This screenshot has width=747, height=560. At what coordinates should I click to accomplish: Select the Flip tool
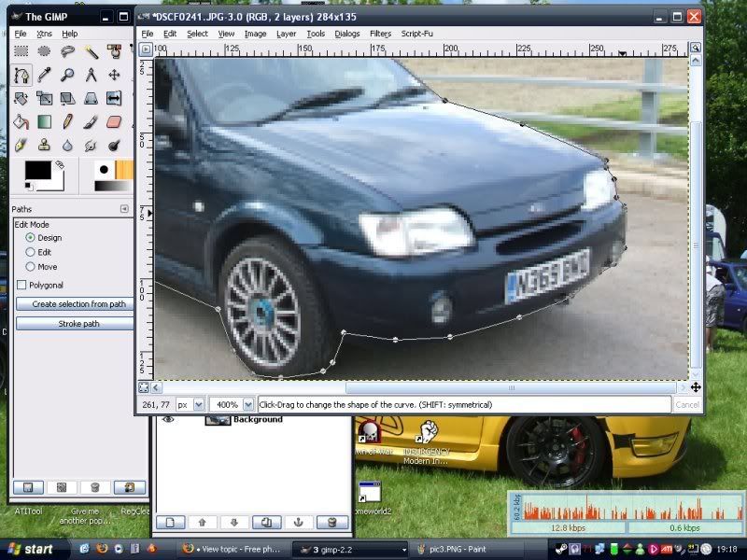click(x=114, y=98)
